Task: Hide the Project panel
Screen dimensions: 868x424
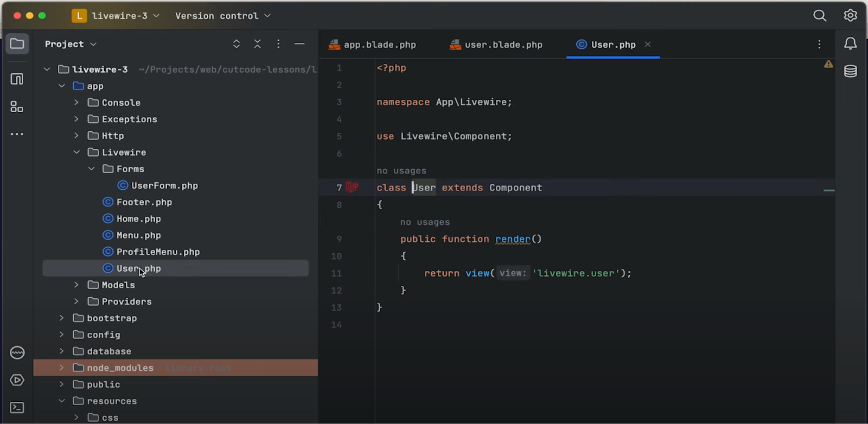Action: (x=299, y=44)
